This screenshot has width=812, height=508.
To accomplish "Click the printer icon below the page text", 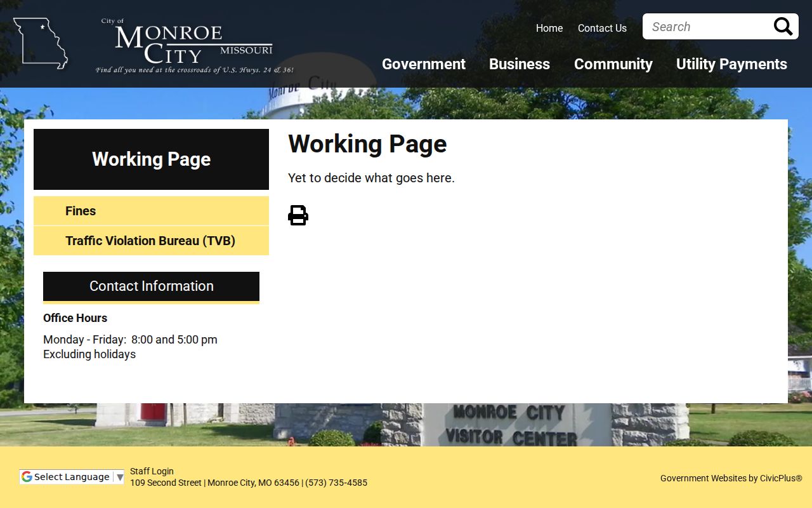I will pyautogui.click(x=298, y=215).
